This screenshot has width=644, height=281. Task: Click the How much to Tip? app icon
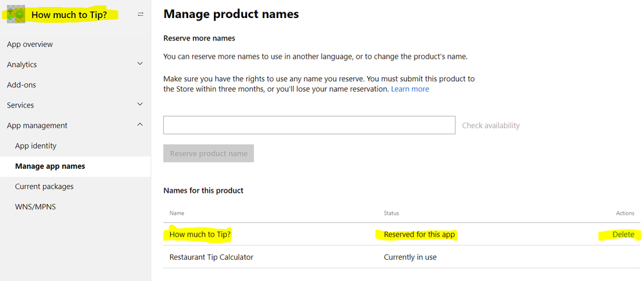click(15, 14)
